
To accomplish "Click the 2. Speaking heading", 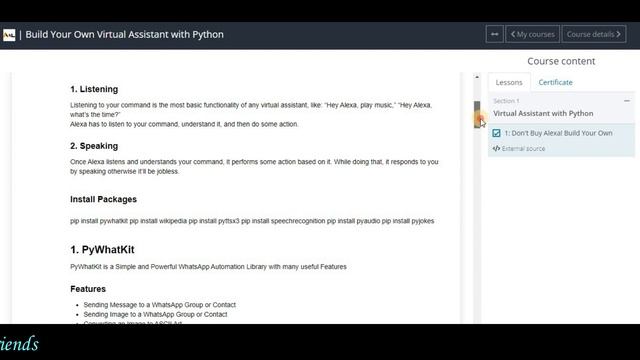I will 94,146.
